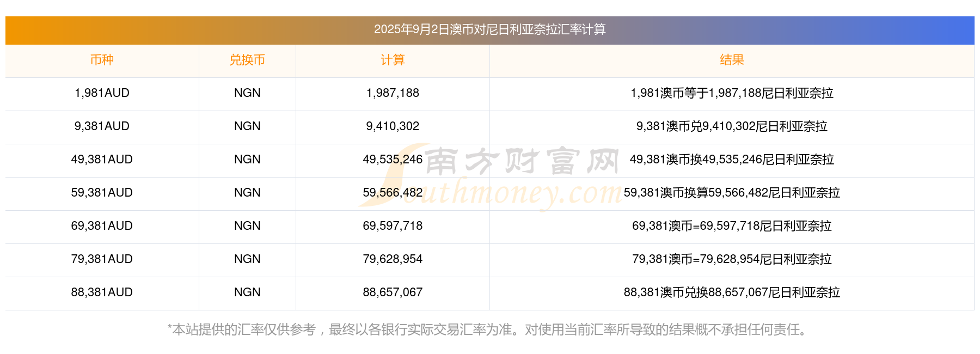Click the table title 2025年9月2日澳币对尼日利亚奈拉汇率计算
This screenshot has height=354, width=980.
click(x=490, y=29)
